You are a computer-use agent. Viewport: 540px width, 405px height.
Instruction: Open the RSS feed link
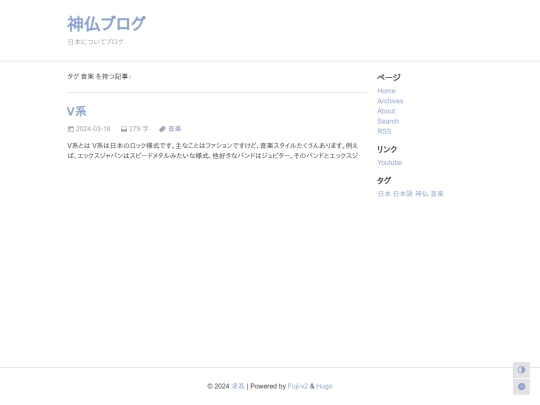pyautogui.click(x=384, y=131)
